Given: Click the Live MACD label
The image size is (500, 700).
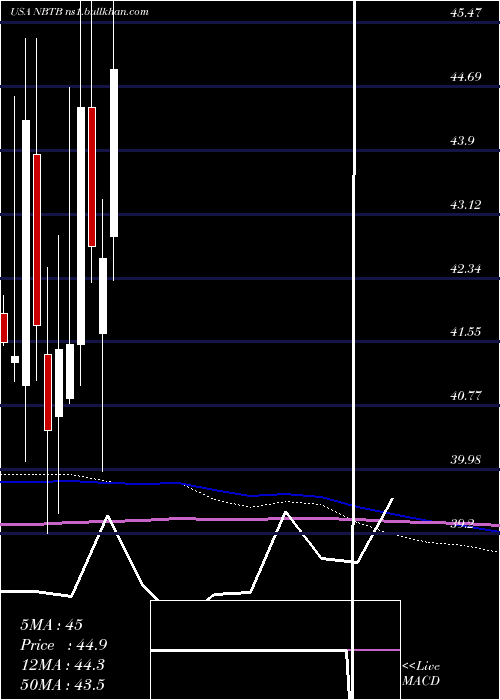Looking at the screenshot, I should tap(421, 673).
